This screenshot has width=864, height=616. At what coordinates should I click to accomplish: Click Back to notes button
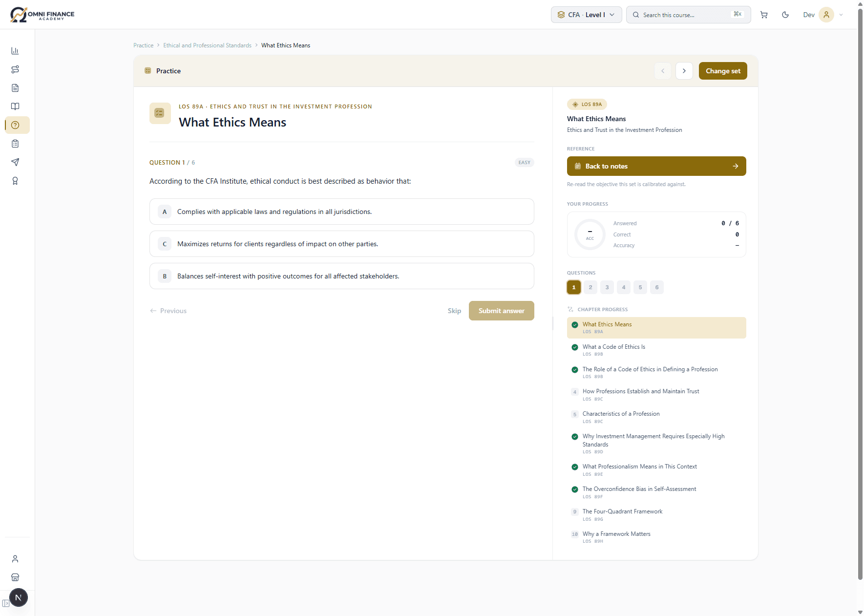[x=656, y=166]
